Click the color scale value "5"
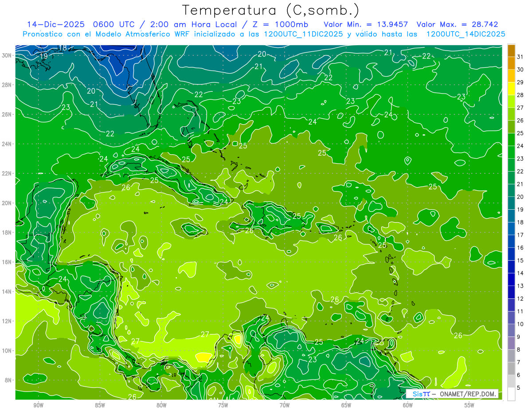Screen dimensions: 532x411 [519, 388]
